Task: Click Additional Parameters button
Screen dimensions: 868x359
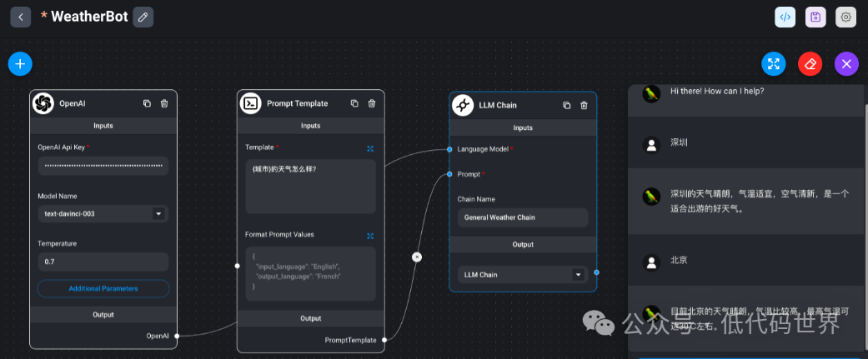Action: point(103,288)
